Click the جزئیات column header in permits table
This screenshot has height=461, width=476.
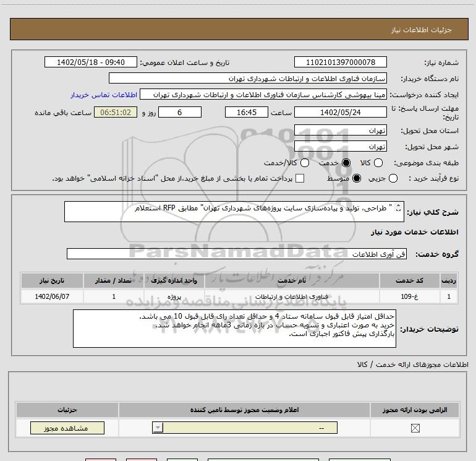tap(67, 410)
